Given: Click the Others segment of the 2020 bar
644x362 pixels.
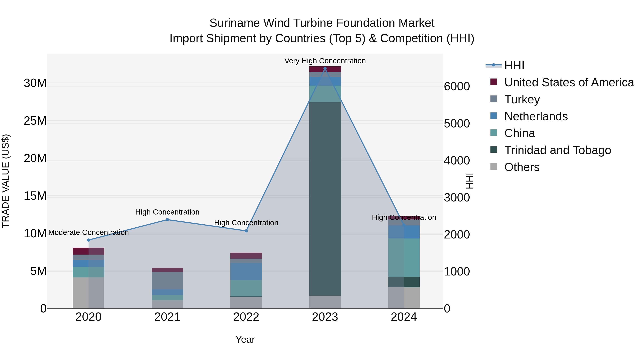Looking at the screenshot, I should (89, 293).
